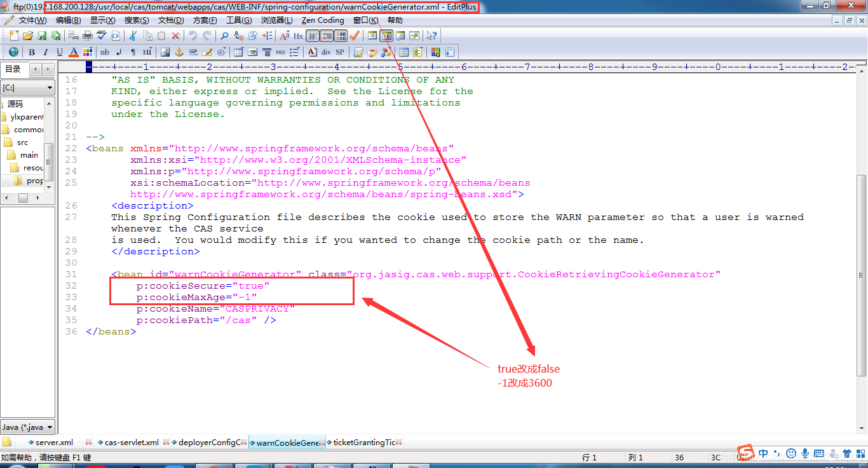This screenshot has width=868, height=468.
Task: Save the current document with the Save icon
Action: (42, 36)
